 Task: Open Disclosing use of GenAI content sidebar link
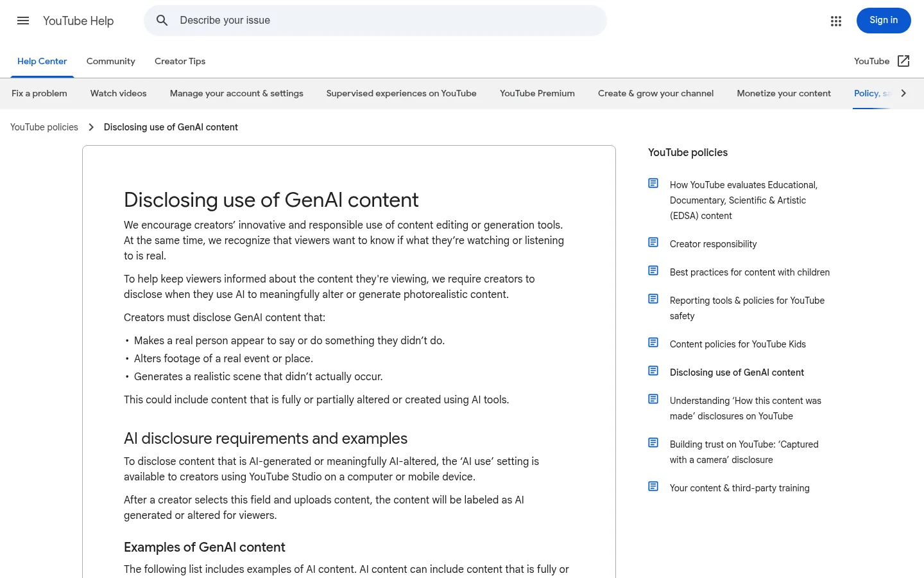click(737, 372)
